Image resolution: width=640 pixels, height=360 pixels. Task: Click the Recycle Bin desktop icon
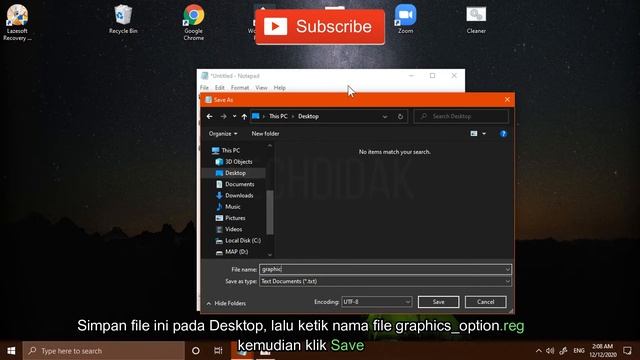click(x=123, y=20)
